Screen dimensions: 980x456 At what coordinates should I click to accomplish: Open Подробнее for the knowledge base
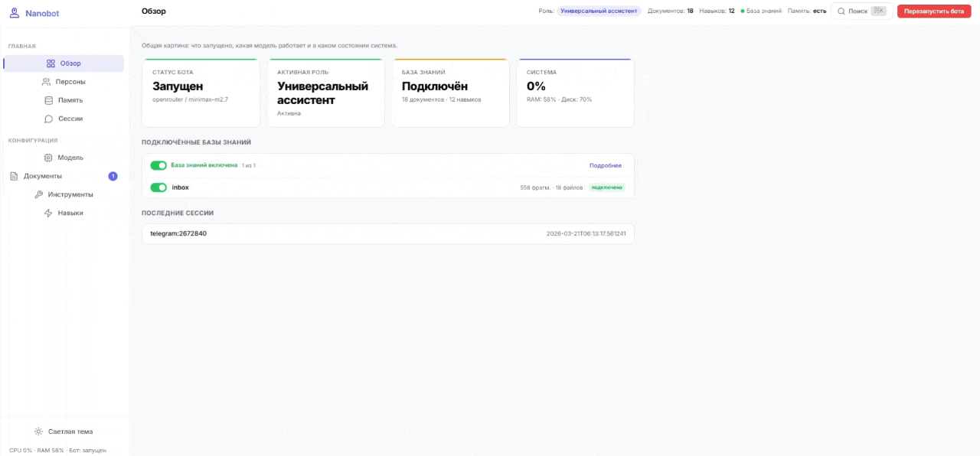[606, 164]
